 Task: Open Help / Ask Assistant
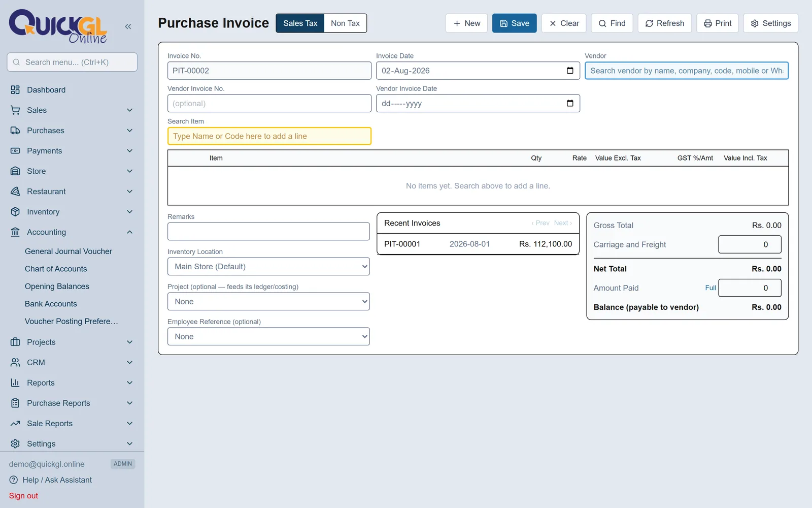point(57,480)
